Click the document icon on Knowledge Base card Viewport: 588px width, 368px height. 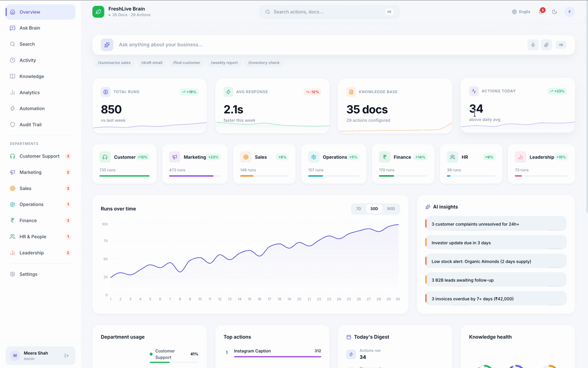(x=351, y=92)
